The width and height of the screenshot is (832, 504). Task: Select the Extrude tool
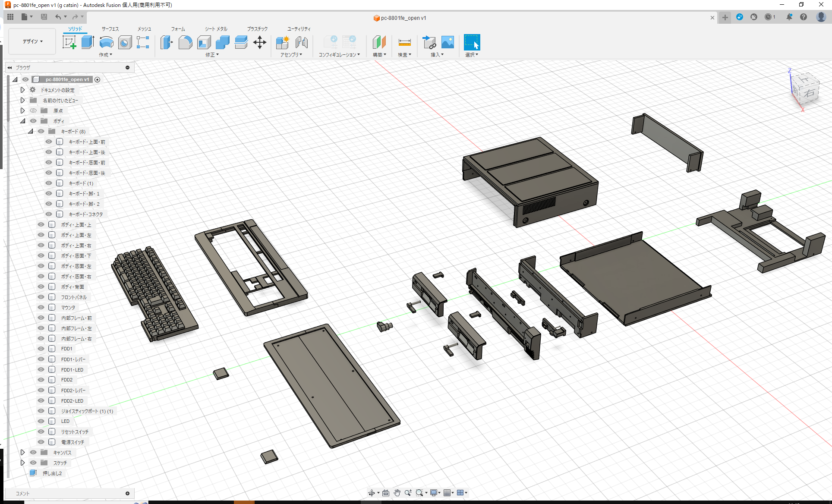(x=88, y=42)
